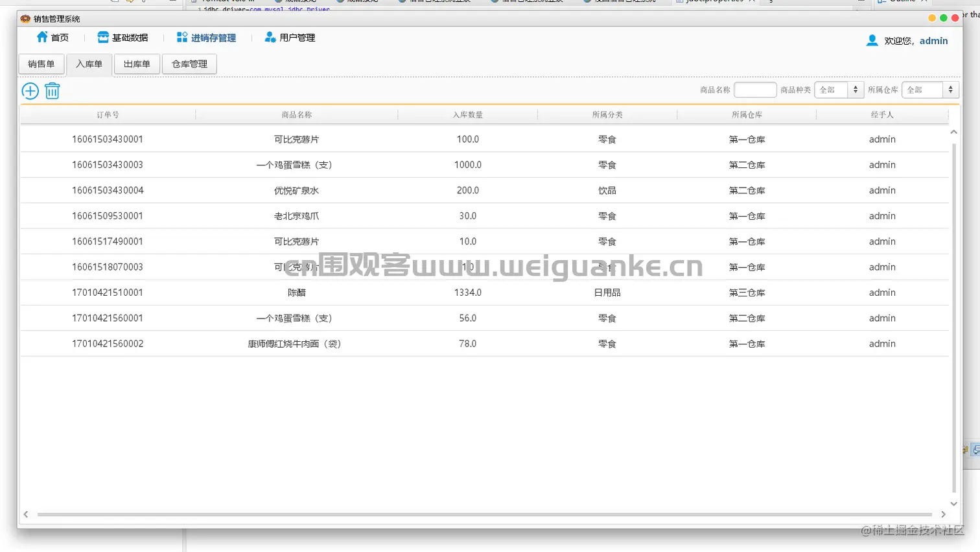Click the 康师傅红烧牛肉面（袋） cell

[x=295, y=344]
